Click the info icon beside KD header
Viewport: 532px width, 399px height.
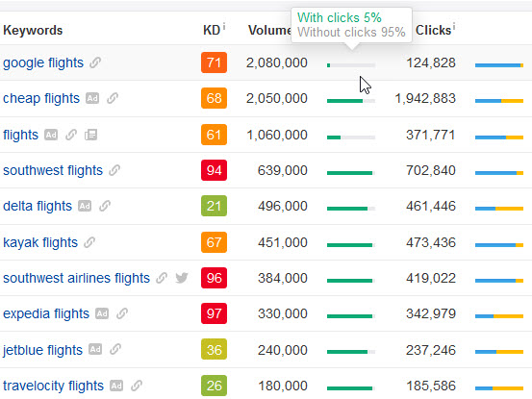224,26
